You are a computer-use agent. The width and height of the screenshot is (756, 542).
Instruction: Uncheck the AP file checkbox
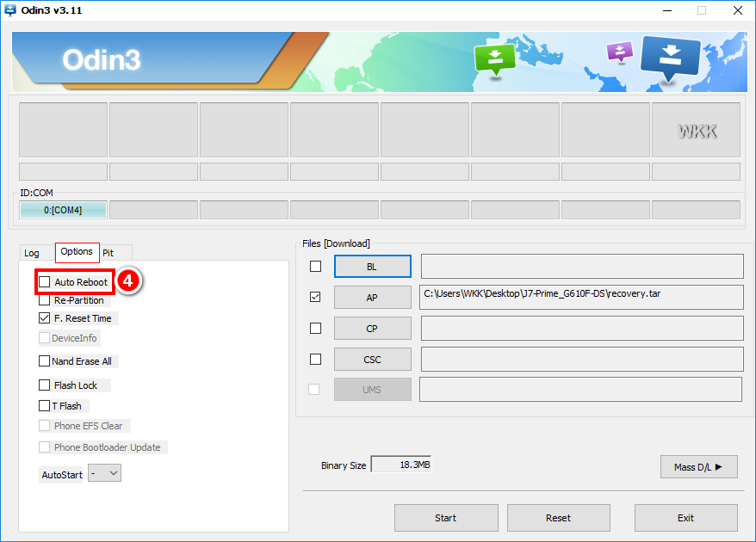coord(315,297)
